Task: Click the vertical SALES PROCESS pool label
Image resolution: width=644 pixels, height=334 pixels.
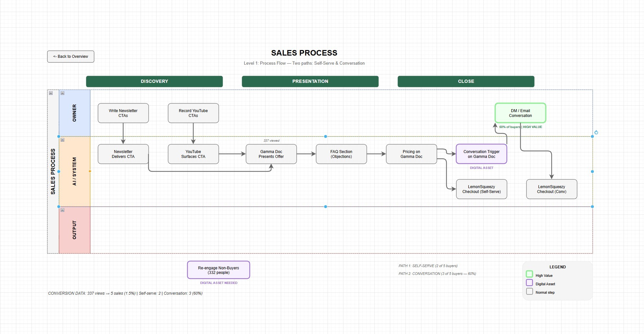Action: pyautogui.click(x=53, y=172)
